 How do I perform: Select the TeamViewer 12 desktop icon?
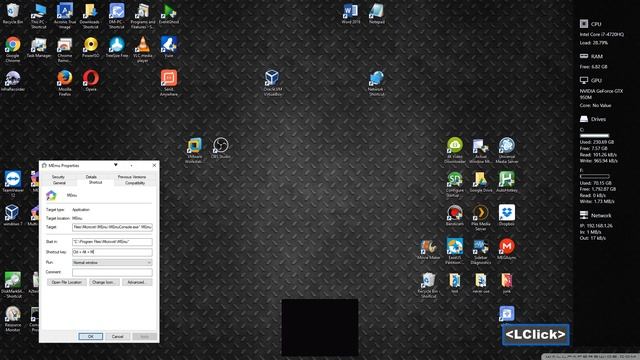[x=13, y=180]
